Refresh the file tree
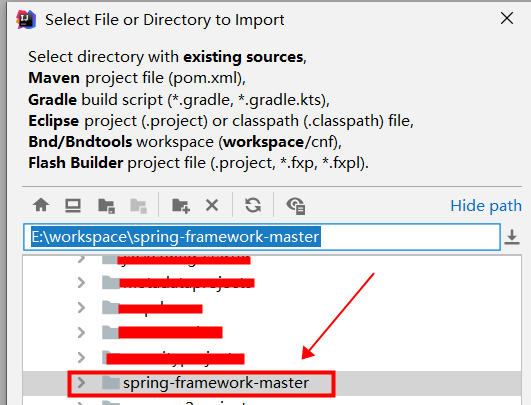Image resolution: width=531 pixels, height=405 pixels. tap(253, 205)
